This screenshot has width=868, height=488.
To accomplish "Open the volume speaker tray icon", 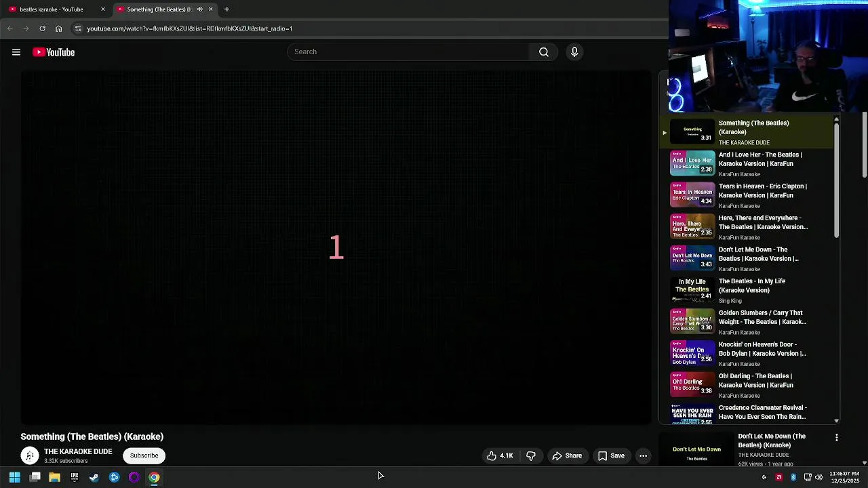I will (818, 477).
